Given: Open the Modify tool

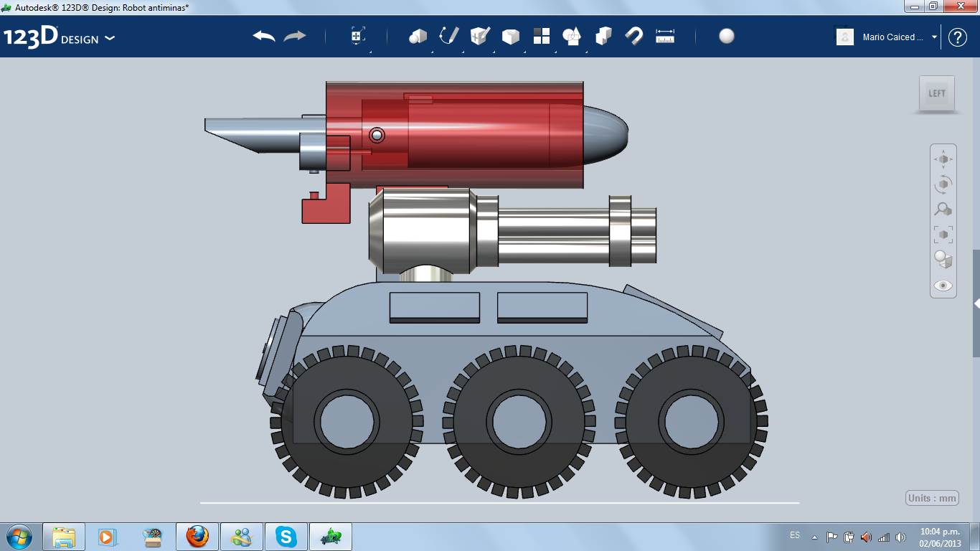Looking at the screenshot, I should coord(510,36).
